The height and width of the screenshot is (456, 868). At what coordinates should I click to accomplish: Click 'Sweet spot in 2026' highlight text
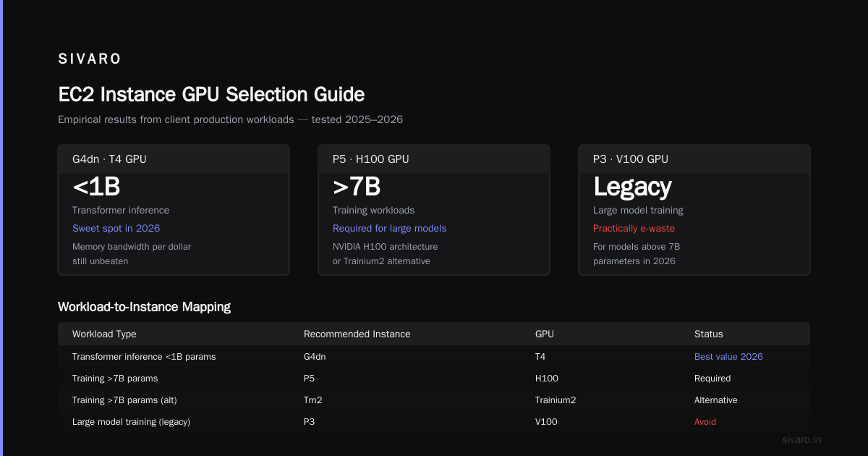(x=116, y=229)
